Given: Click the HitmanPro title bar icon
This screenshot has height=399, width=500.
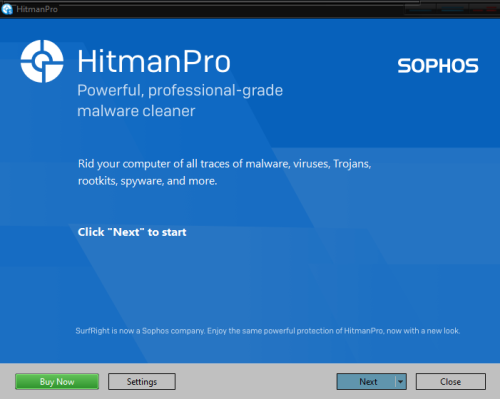Looking at the screenshot, I should pyautogui.click(x=7, y=9).
